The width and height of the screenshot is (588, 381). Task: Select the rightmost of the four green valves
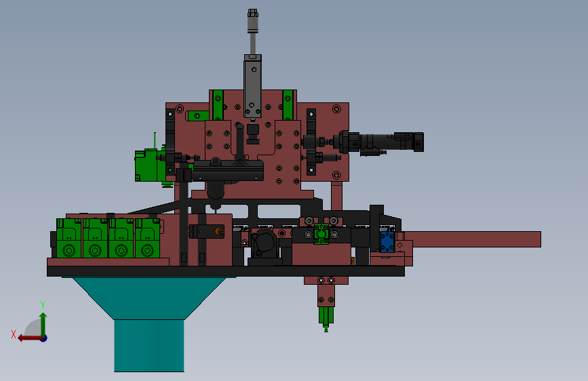pos(147,238)
